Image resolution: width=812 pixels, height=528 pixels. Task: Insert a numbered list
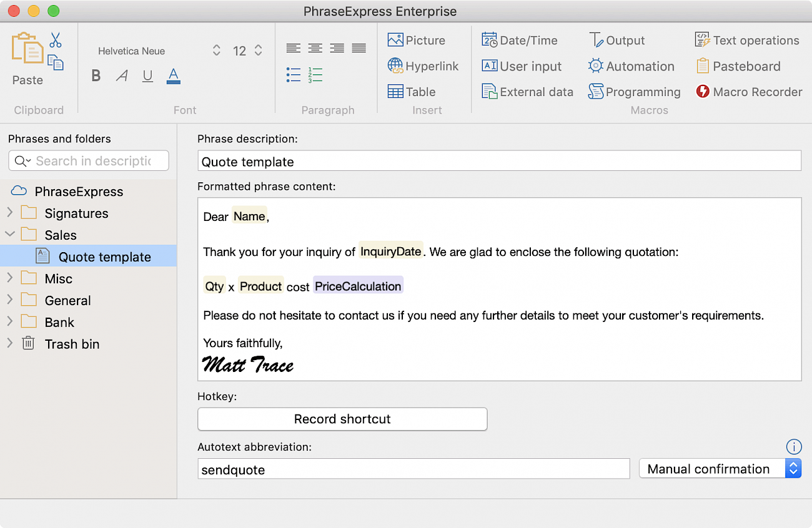tap(315, 75)
